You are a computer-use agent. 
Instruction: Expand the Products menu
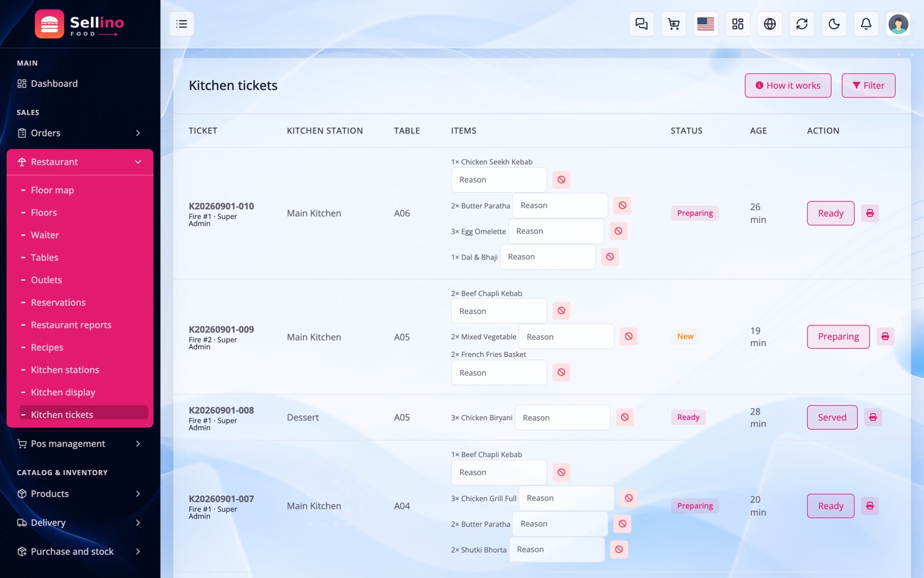tap(80, 494)
